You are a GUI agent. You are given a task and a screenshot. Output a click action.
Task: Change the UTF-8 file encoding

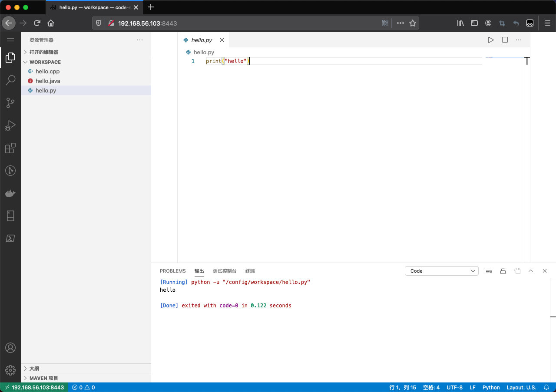pos(454,387)
